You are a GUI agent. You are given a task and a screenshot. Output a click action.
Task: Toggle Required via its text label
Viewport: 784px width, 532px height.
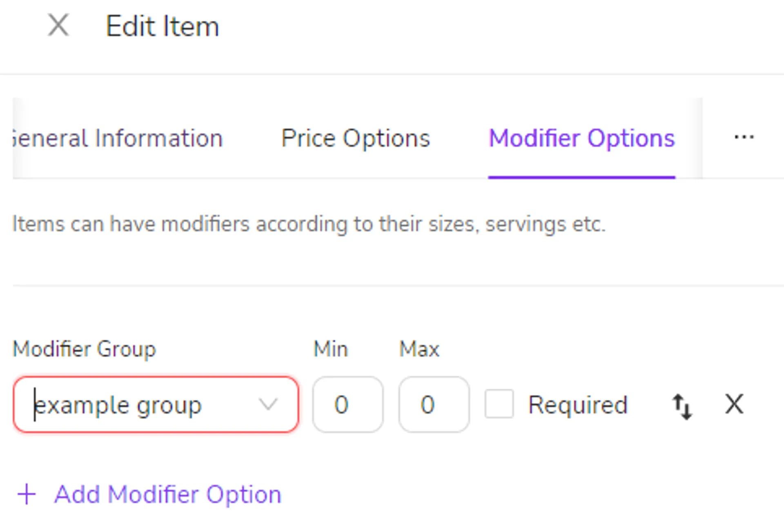pos(578,405)
